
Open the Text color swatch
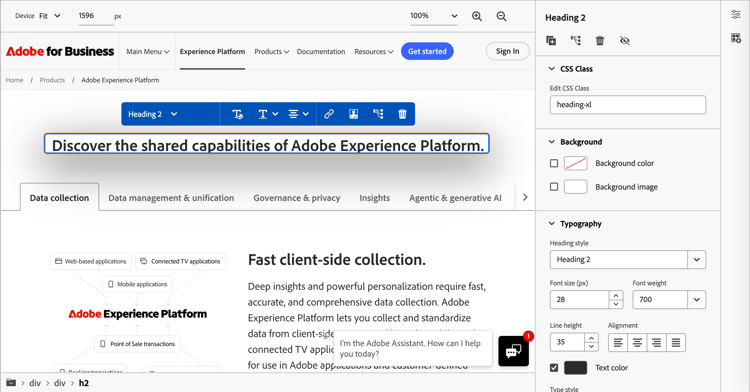tap(576, 368)
